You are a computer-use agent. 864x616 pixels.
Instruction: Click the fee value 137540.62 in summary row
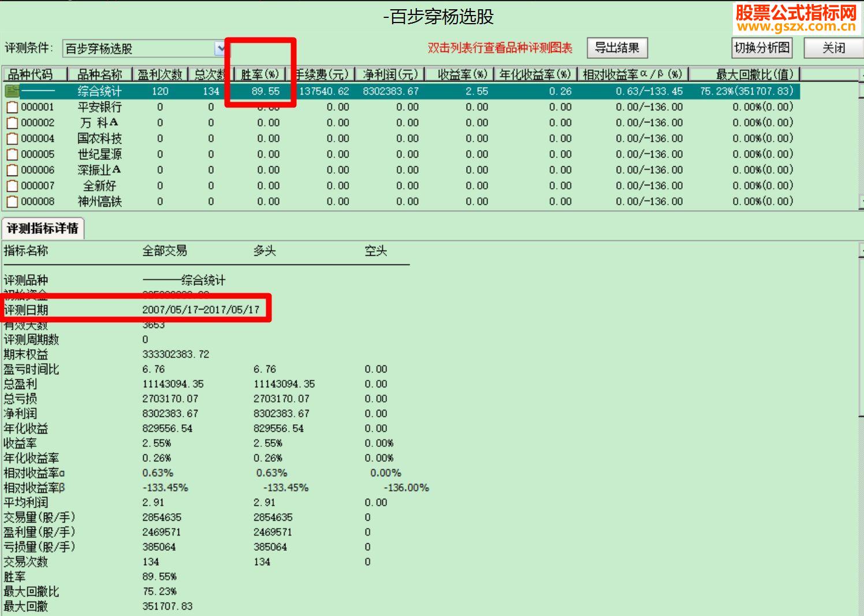324,91
